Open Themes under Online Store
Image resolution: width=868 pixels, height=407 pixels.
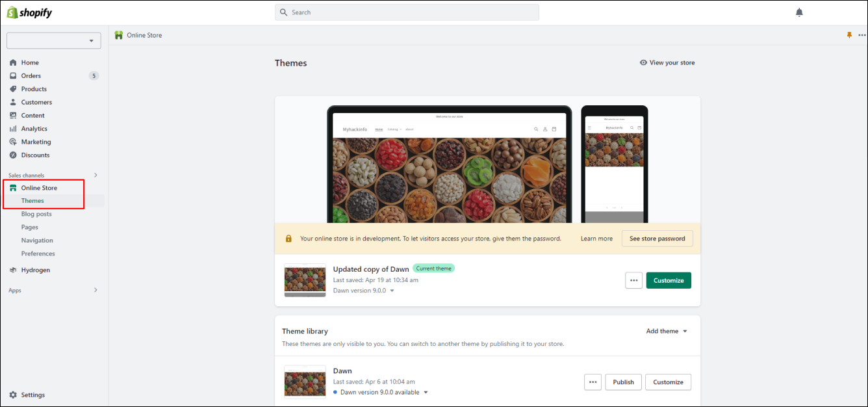point(32,201)
